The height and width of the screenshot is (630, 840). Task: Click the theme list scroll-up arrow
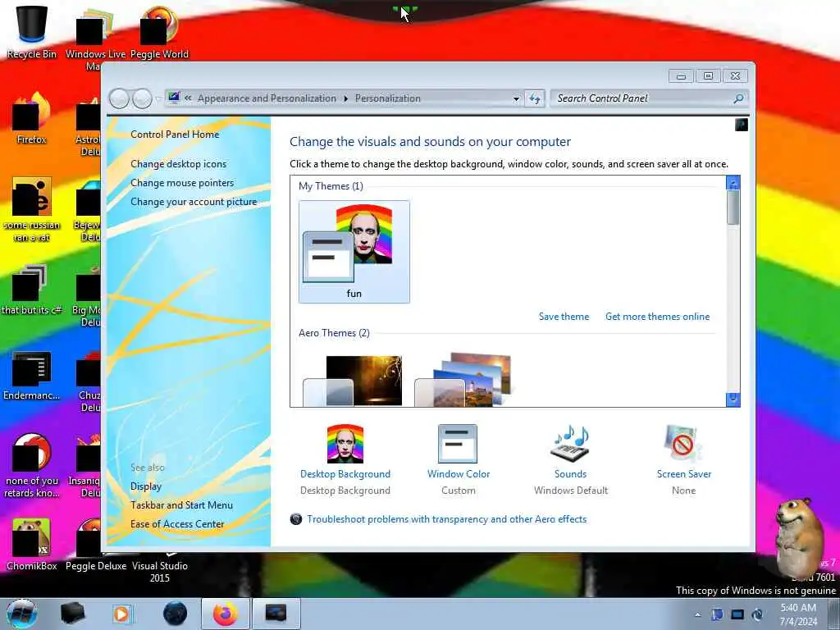[733, 183]
